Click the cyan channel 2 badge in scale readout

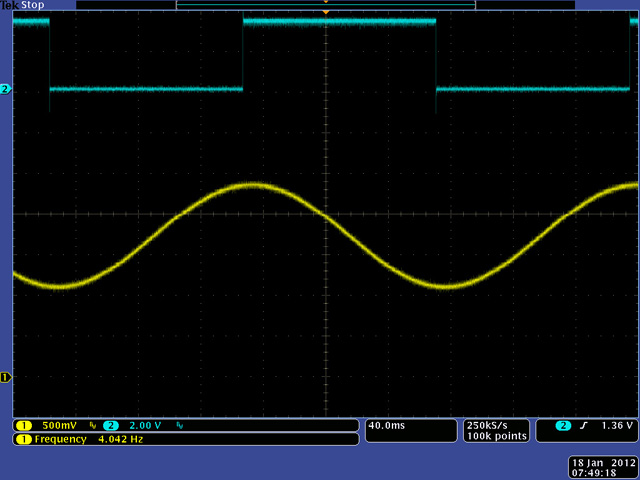110,425
